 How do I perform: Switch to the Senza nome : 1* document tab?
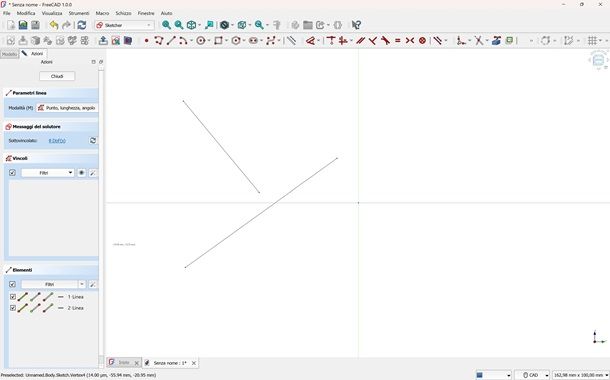(170, 363)
